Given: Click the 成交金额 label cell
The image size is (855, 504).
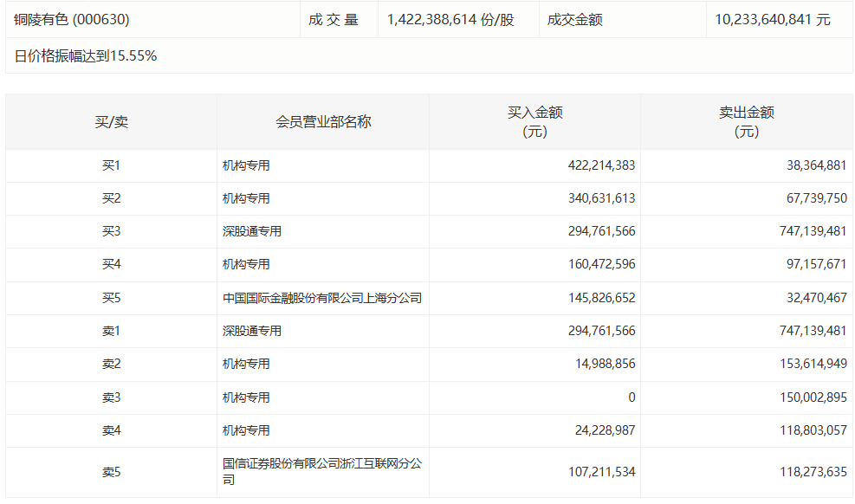Looking at the screenshot, I should click(x=574, y=19).
